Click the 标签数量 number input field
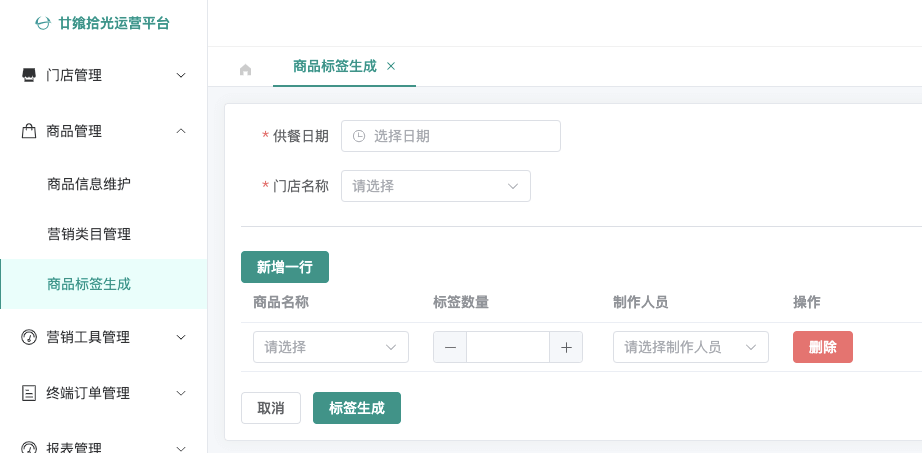Screen dimensions: 922x453 pos(508,347)
